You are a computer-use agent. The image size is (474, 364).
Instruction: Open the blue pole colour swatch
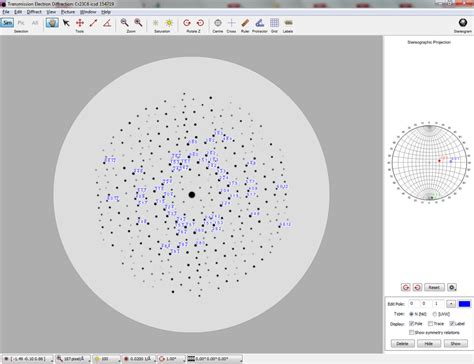(464, 304)
